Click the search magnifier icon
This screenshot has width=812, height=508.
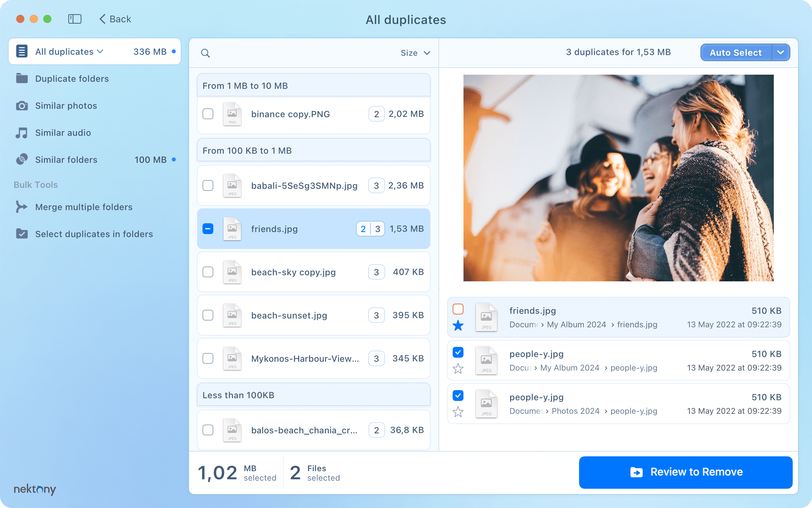[205, 53]
